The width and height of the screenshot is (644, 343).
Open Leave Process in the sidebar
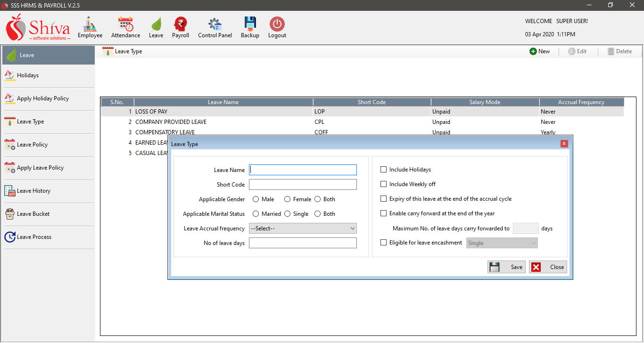tap(34, 237)
